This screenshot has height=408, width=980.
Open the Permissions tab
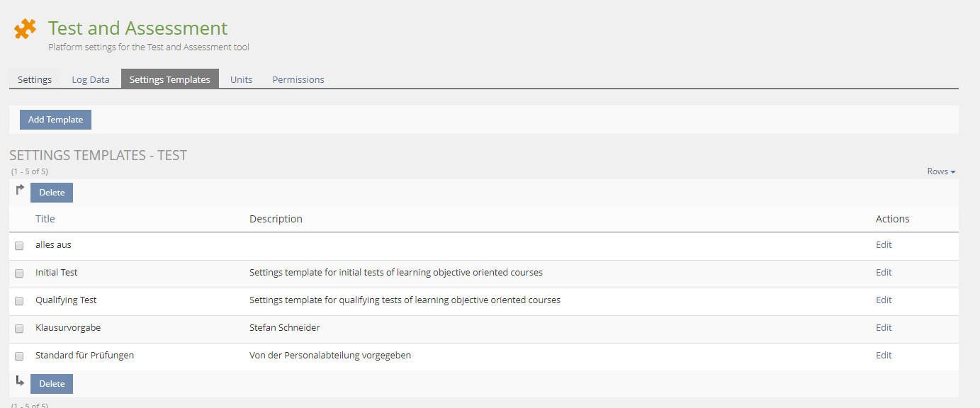point(298,79)
